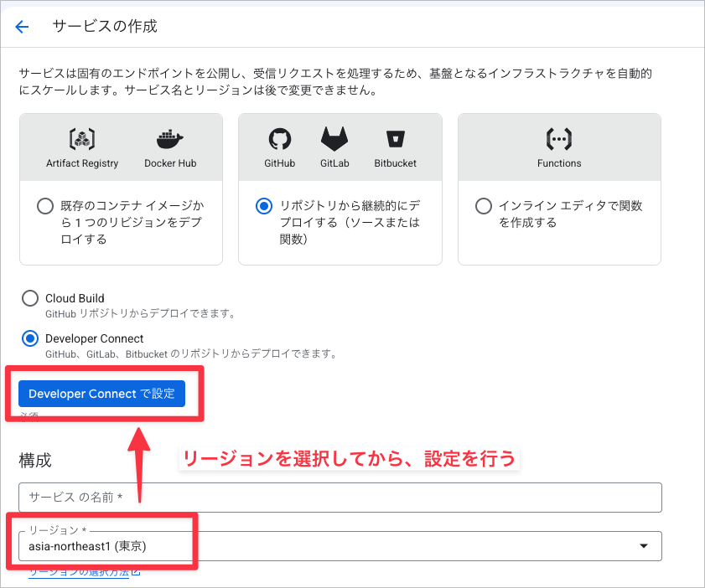Select deploy from existing container image radio

45,206
